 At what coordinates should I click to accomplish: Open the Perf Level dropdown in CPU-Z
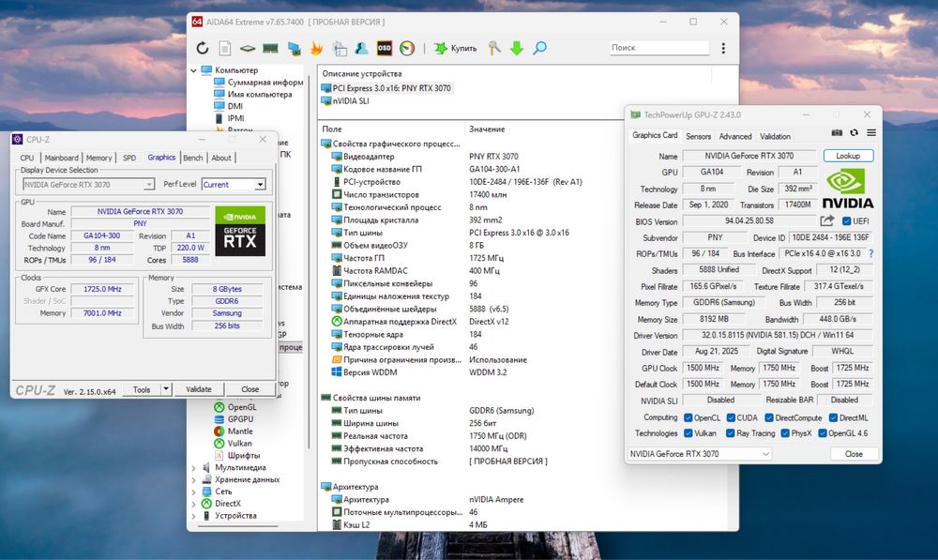click(x=234, y=184)
